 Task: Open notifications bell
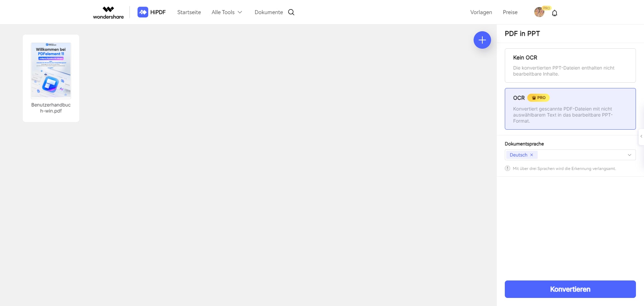click(554, 13)
